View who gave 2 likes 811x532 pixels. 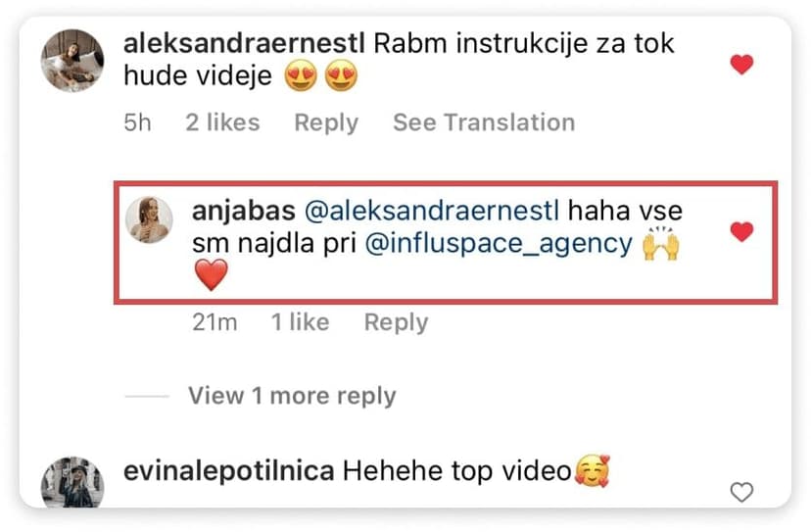pos(222,122)
